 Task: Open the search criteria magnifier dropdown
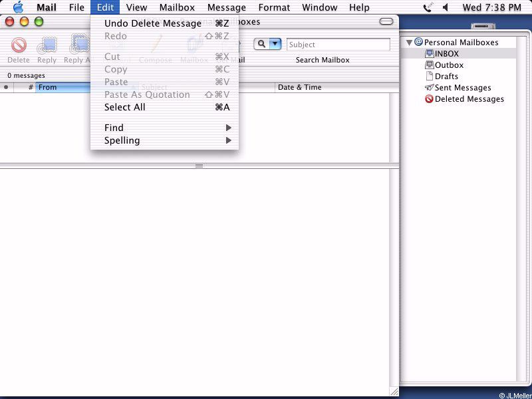267,44
